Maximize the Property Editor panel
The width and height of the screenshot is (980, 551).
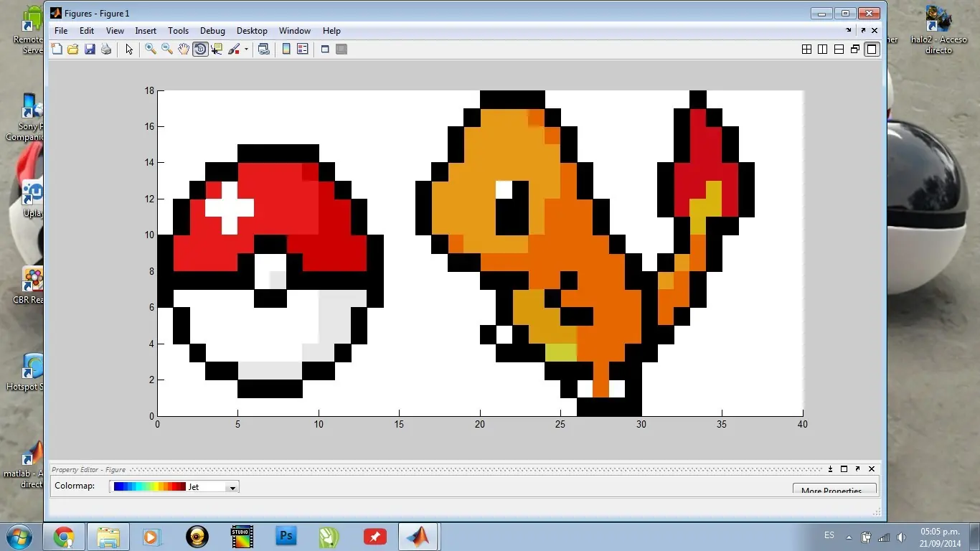click(x=844, y=468)
